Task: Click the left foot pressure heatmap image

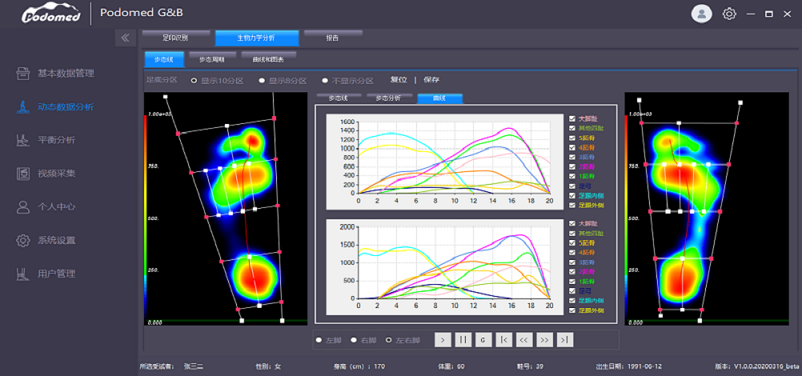Action: [226, 208]
